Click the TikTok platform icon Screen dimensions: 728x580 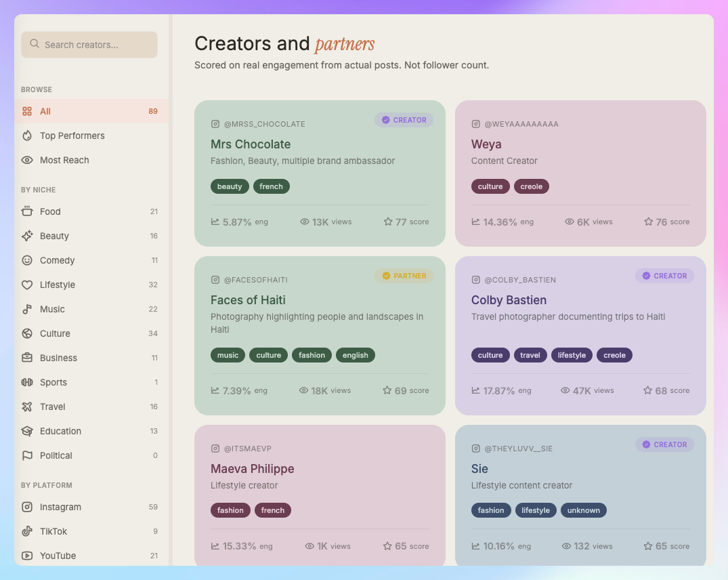tap(27, 531)
